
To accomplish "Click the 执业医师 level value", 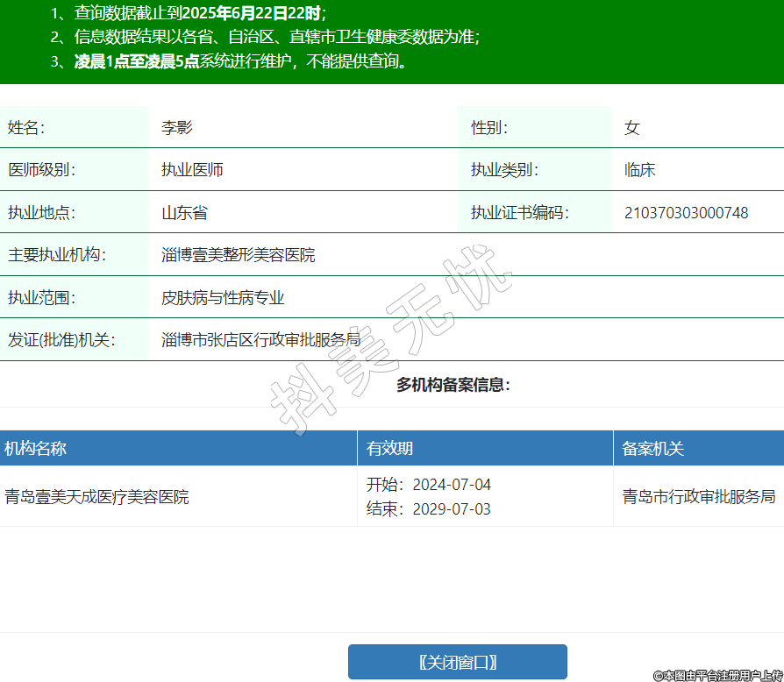I will coord(192,170).
